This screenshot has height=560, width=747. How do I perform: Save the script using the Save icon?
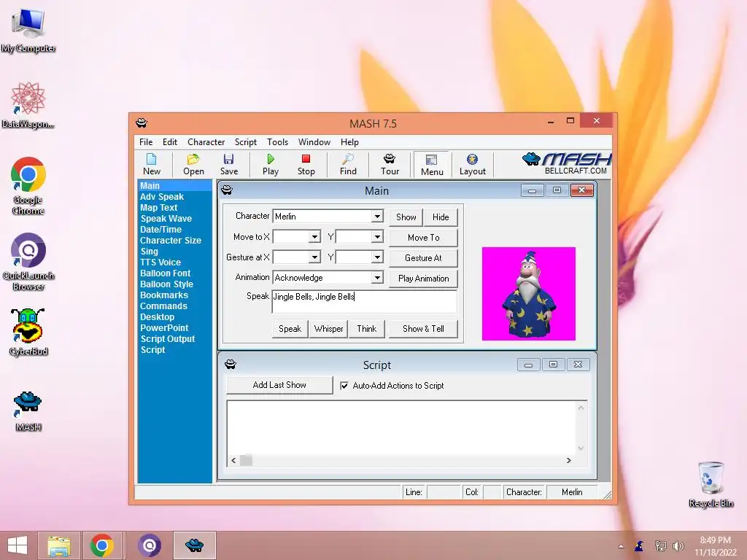[228, 164]
